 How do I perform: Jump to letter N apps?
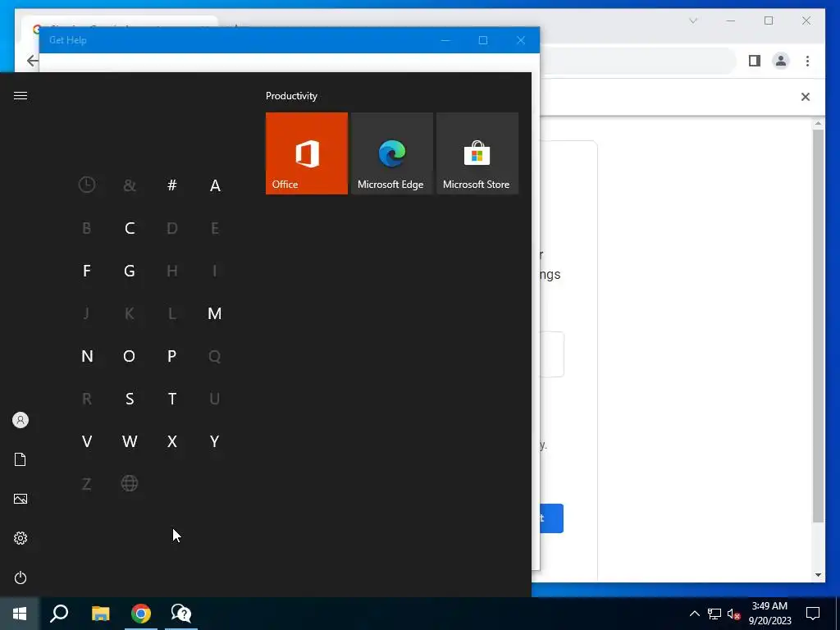(87, 356)
